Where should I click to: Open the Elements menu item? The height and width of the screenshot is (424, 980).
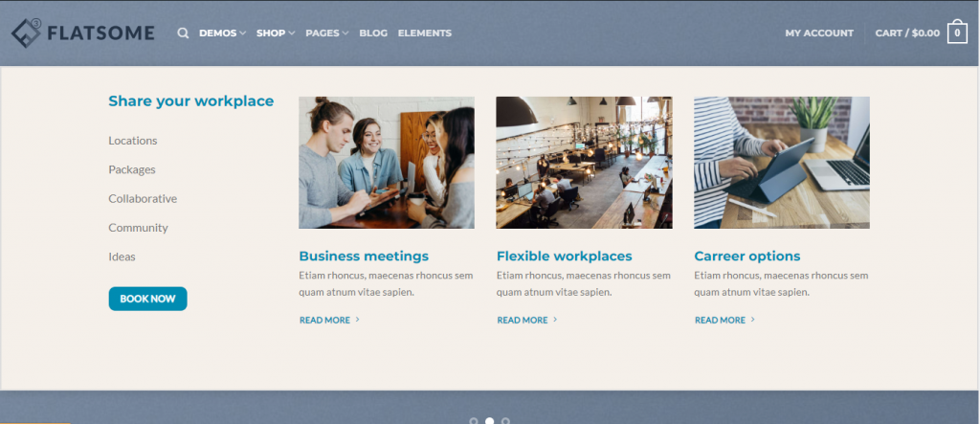point(424,33)
